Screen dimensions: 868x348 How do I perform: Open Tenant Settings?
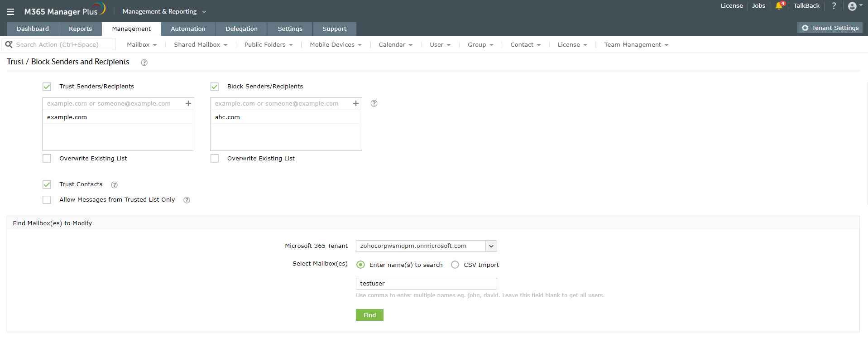(830, 28)
